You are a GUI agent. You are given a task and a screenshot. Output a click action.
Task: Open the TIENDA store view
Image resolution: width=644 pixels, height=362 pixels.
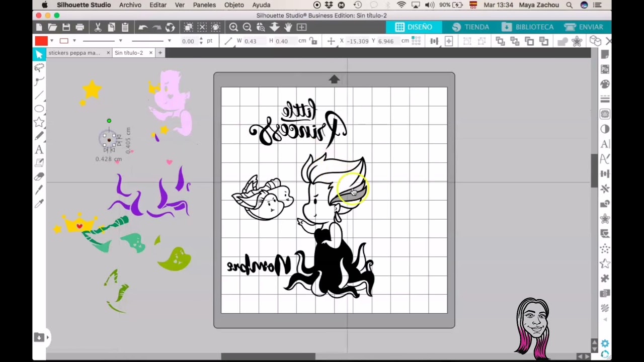coord(470,27)
